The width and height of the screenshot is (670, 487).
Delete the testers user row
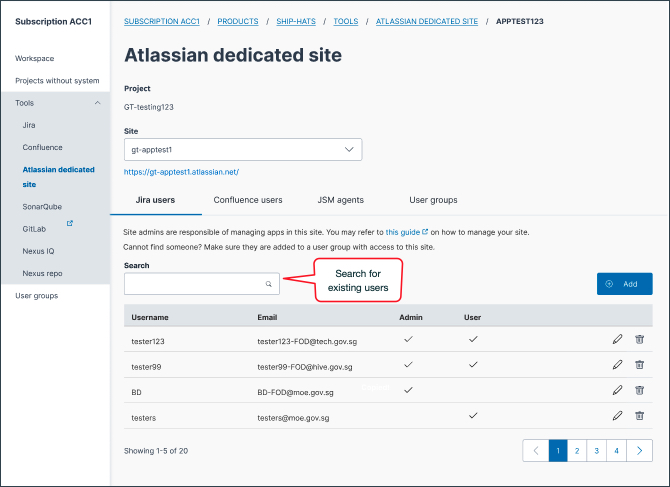[639, 416]
